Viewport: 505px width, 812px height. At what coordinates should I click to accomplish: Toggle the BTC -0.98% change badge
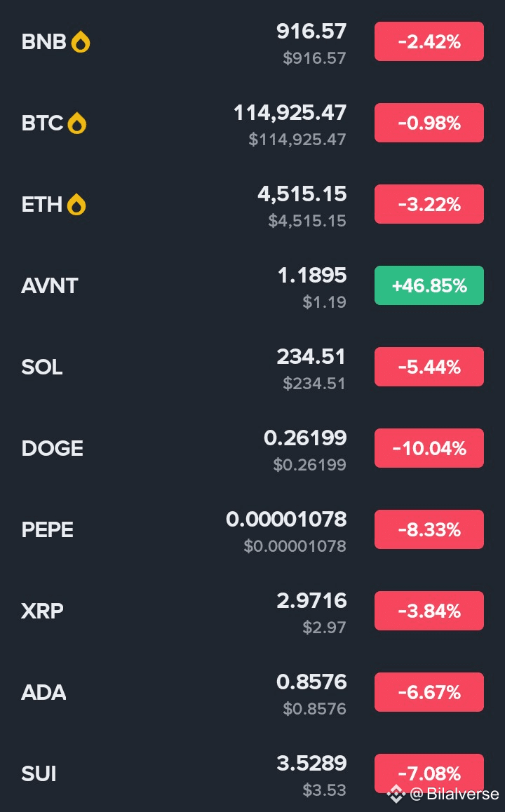(429, 123)
